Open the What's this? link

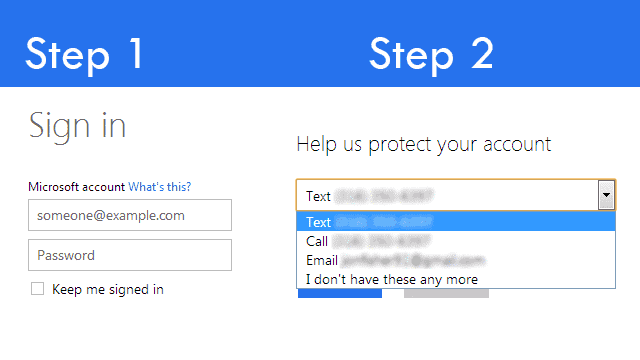pyautogui.click(x=160, y=187)
